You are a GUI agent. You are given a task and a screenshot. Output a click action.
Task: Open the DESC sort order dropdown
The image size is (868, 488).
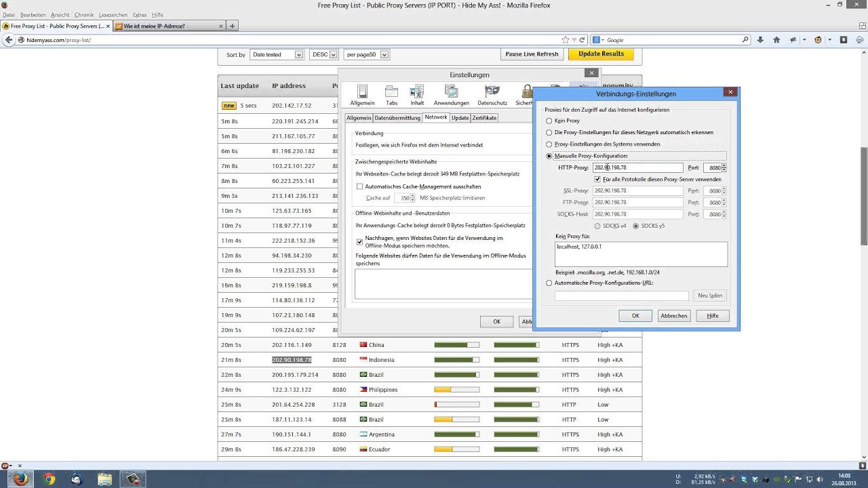tap(324, 54)
